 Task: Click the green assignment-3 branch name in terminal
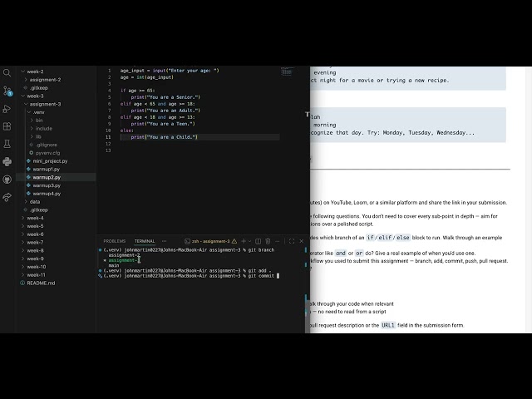(x=124, y=260)
